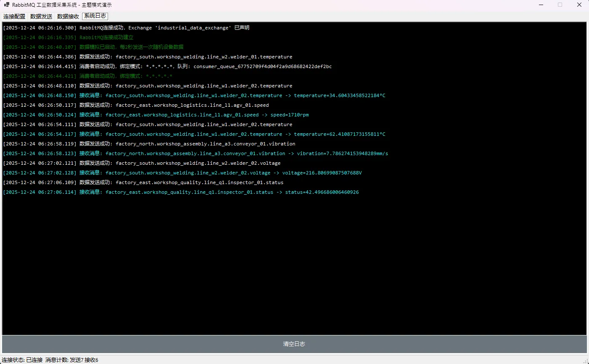589x364 pixels.
Task: Click the 数据发送成功 inspector_01.status log line
Action: (x=143, y=182)
